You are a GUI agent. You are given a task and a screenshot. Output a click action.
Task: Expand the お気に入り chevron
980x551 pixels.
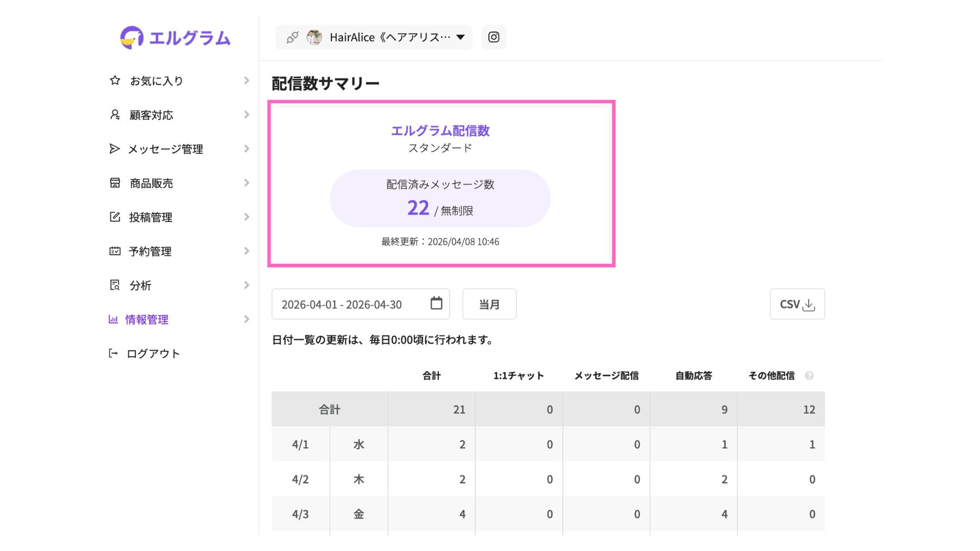[x=247, y=81]
